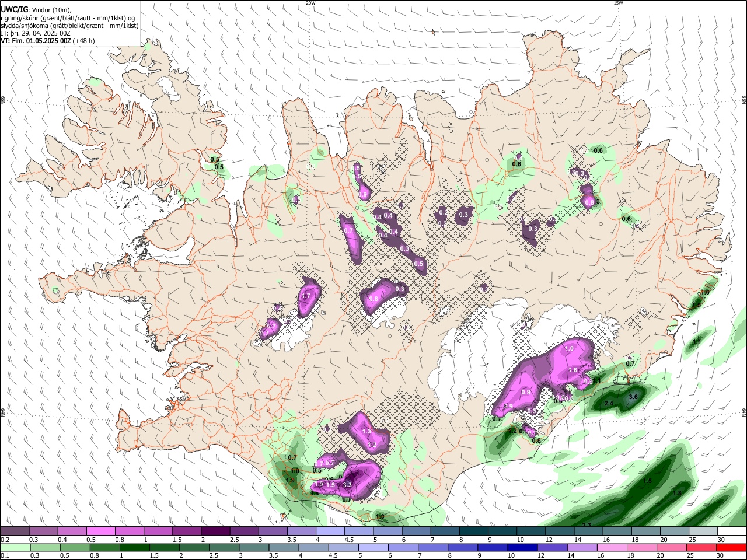This screenshot has height=560, width=747.
Task: Select the white 30 swatch in upper legend
Action: [732, 531]
